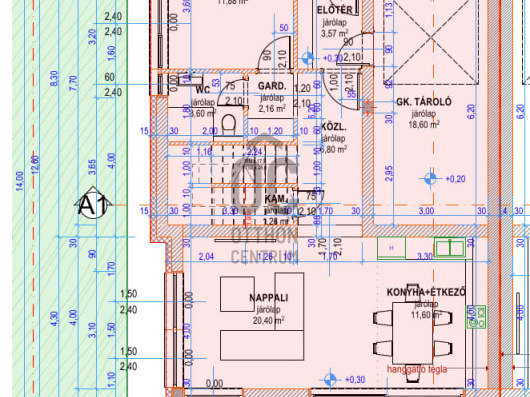Screen dimensions: 530x397
Task: Click the 2,00 dimension in the WC
Action: (x=210, y=131)
